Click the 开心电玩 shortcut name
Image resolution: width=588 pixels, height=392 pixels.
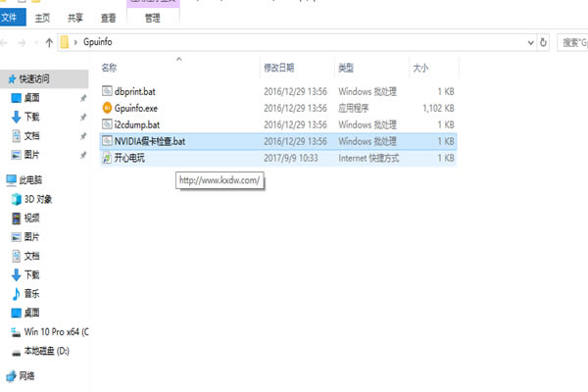(129, 158)
